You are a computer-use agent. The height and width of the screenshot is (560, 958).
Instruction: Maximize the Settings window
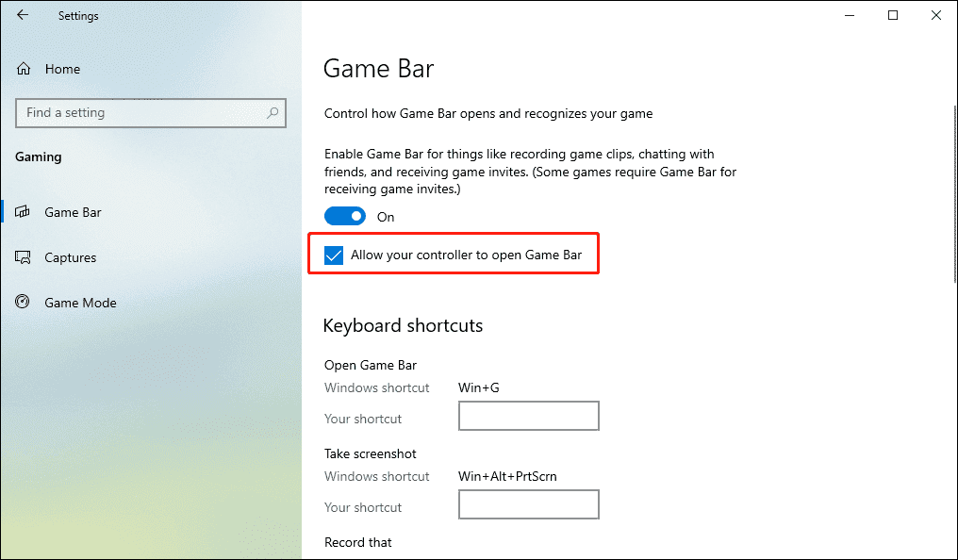pos(893,15)
